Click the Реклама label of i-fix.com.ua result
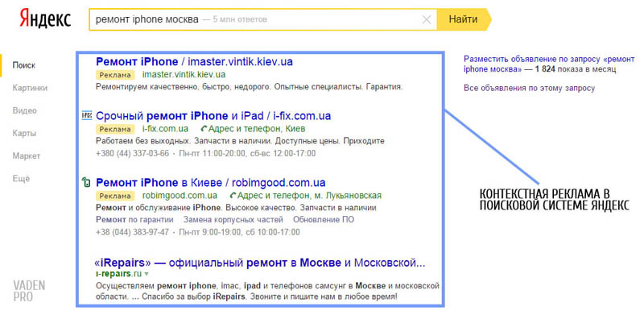The image size is (644, 315). 115,129
